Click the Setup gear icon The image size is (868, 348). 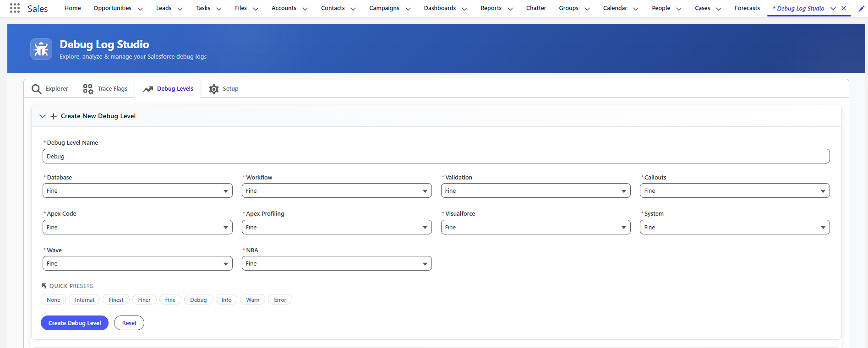214,89
